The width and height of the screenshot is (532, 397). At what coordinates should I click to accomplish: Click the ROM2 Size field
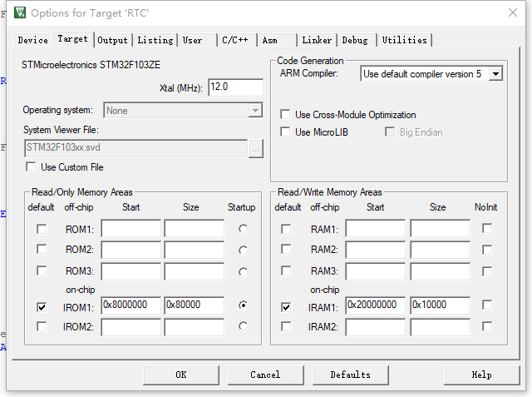194,250
